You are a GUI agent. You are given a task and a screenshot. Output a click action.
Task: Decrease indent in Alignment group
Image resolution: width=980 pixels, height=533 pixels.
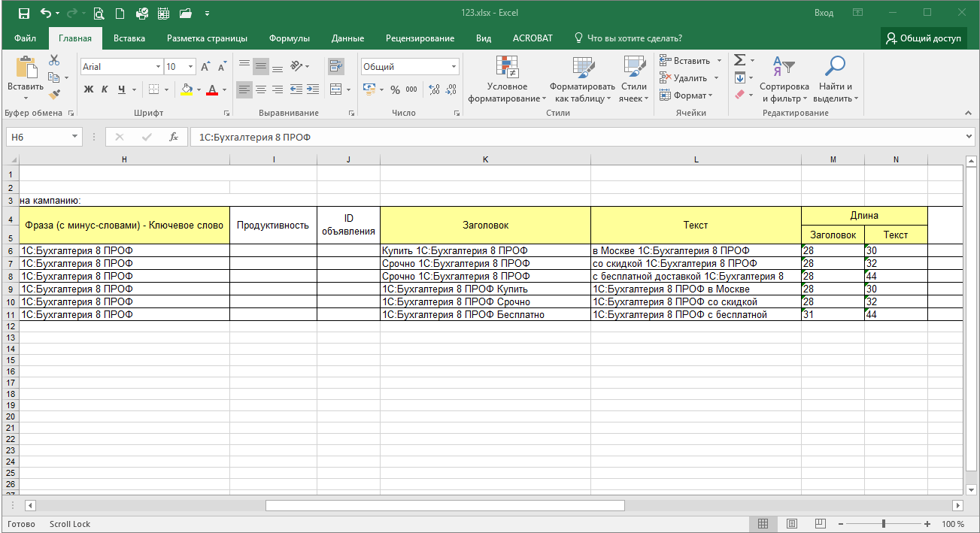coord(296,89)
